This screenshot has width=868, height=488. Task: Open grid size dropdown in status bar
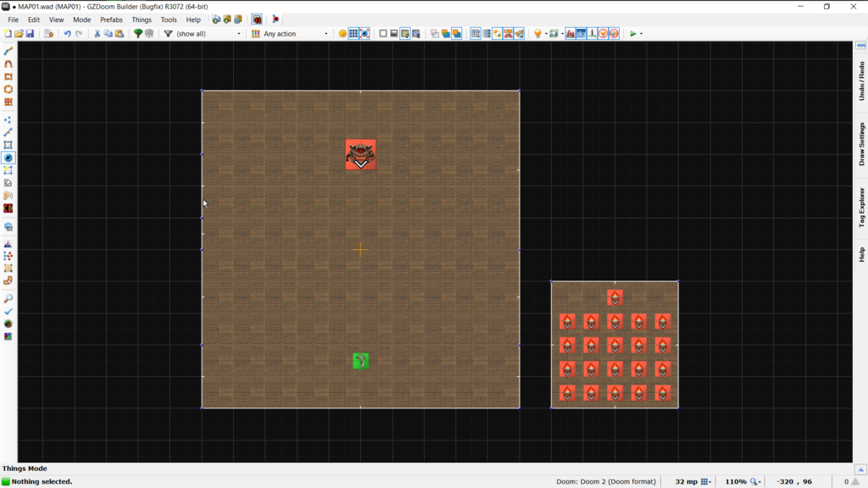(x=706, y=482)
